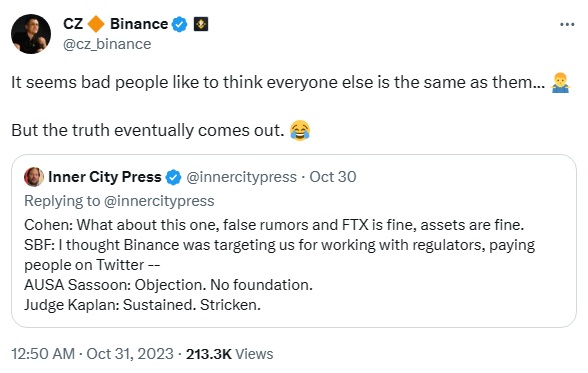The image size is (588, 373).
Task: Click the Binance affiliate logo badge
Action: tap(201, 24)
